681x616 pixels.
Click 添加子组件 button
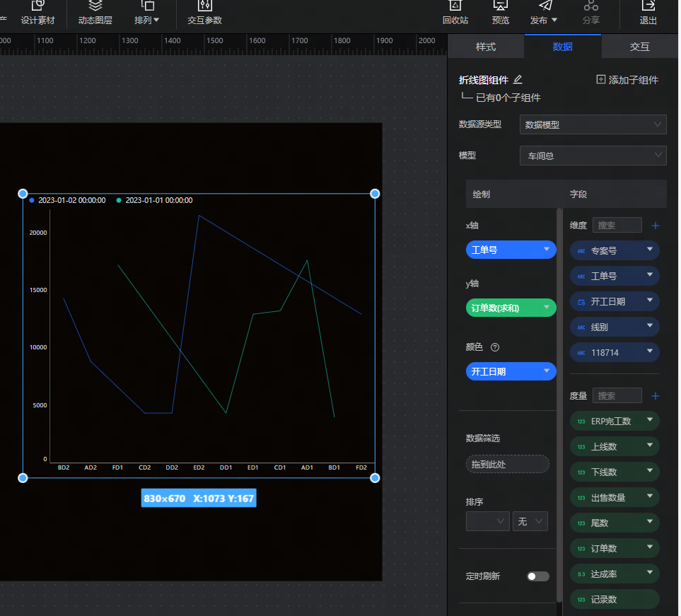(627, 80)
